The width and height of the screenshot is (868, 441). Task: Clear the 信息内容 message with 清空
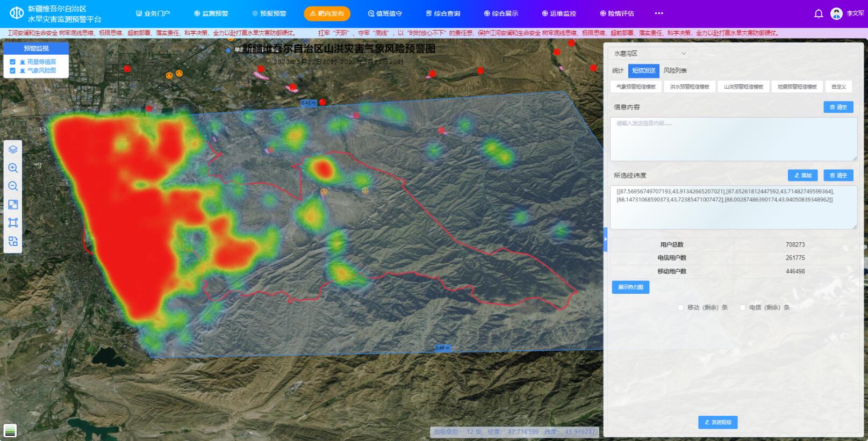click(838, 107)
